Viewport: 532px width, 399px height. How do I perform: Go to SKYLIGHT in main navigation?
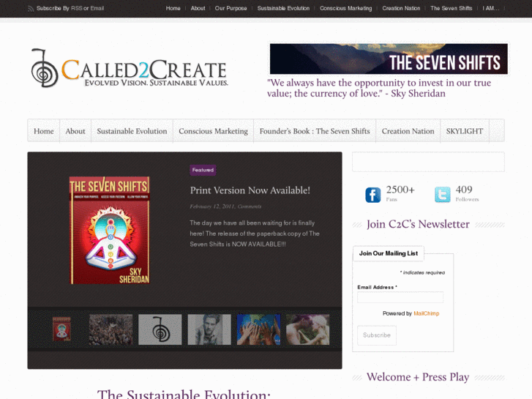tap(465, 131)
